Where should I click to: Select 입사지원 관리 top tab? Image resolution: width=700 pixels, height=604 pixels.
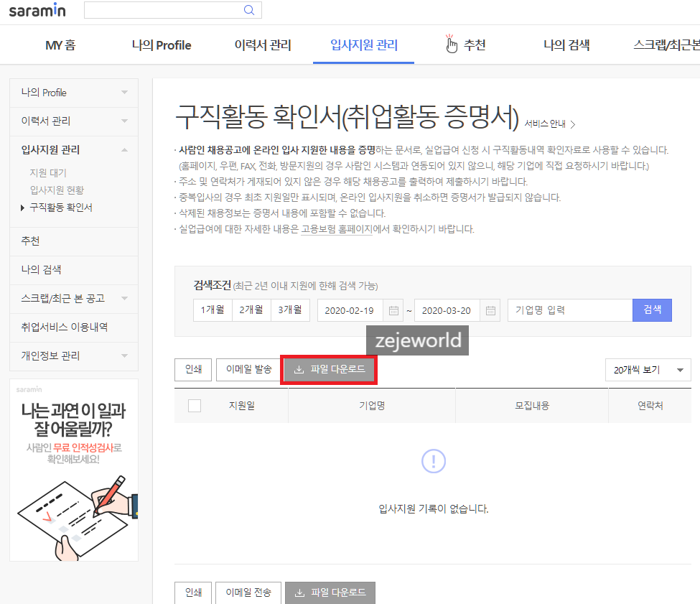364,45
